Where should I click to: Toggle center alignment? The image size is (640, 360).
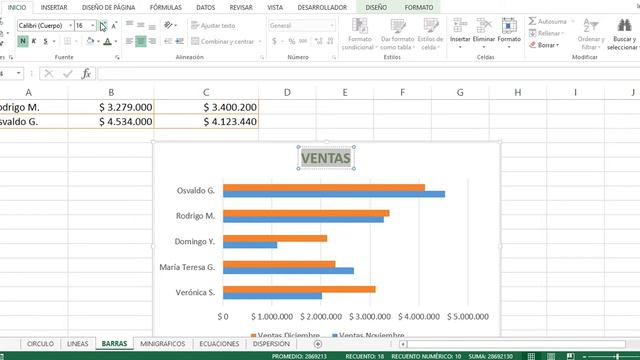pyautogui.click(x=141, y=41)
